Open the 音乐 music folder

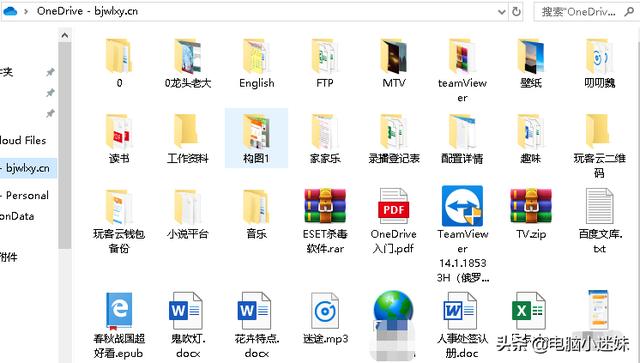[x=256, y=214]
